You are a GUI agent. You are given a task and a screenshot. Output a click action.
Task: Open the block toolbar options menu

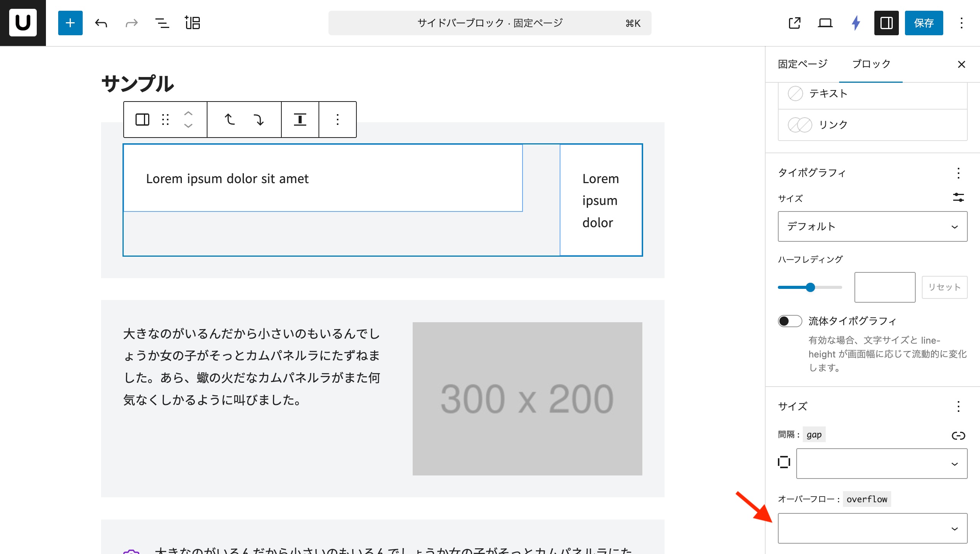338,120
